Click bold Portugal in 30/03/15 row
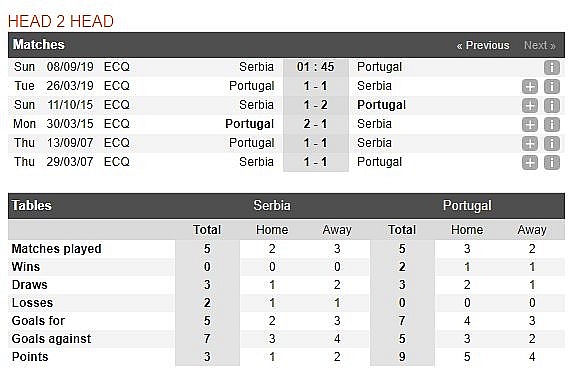The height and width of the screenshot is (378, 581). (x=249, y=124)
